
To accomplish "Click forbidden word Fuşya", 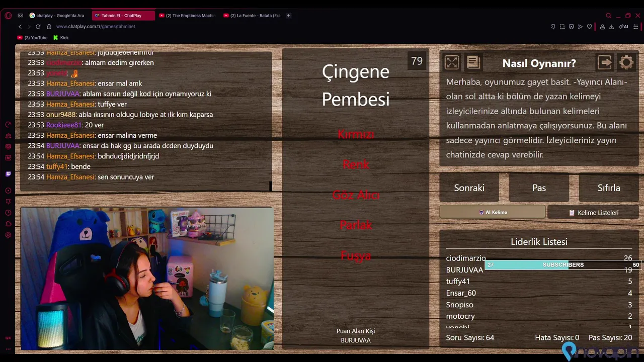I will [x=356, y=255].
